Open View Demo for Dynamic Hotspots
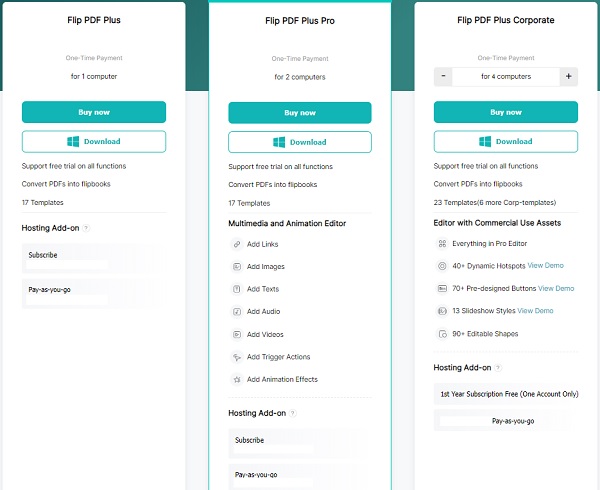Screen dimensions: 600x490 545,266
